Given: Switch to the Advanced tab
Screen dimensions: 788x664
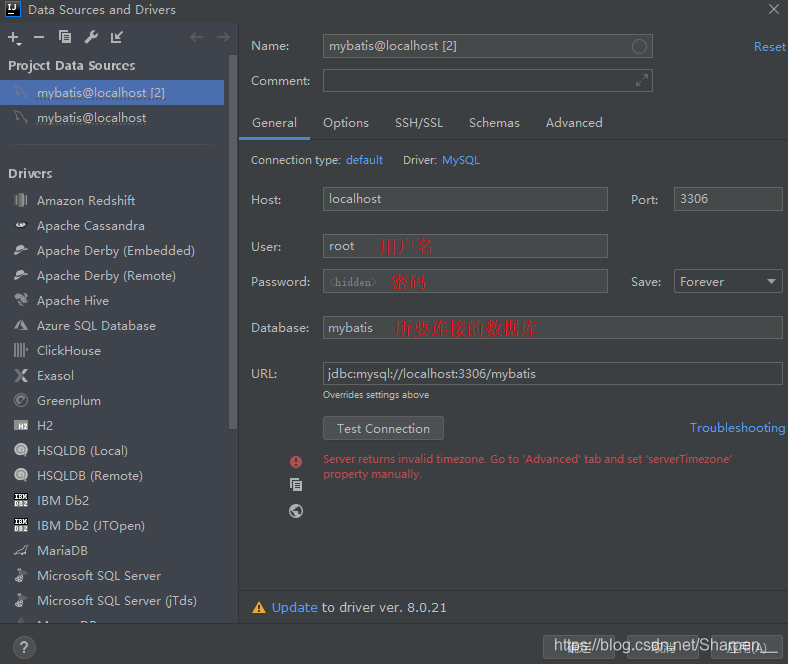Looking at the screenshot, I should coord(574,123).
